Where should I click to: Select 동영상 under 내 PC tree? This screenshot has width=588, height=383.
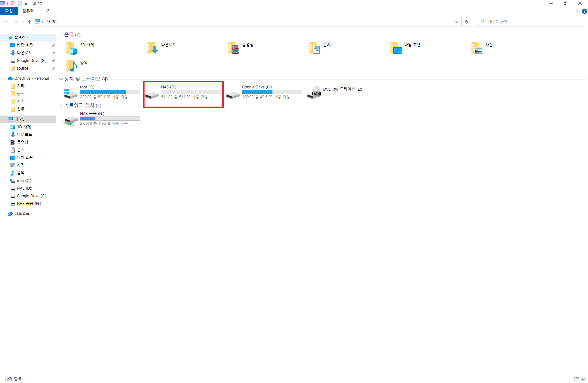[23, 142]
